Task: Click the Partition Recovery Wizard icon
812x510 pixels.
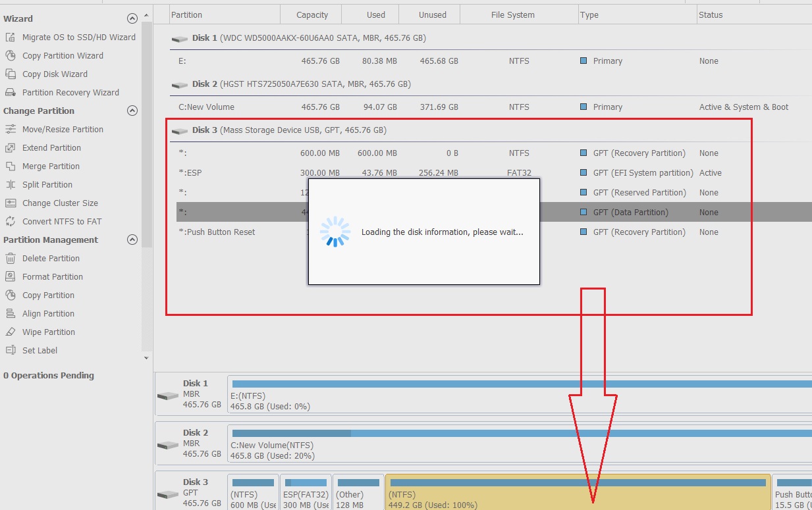Action: (x=10, y=93)
